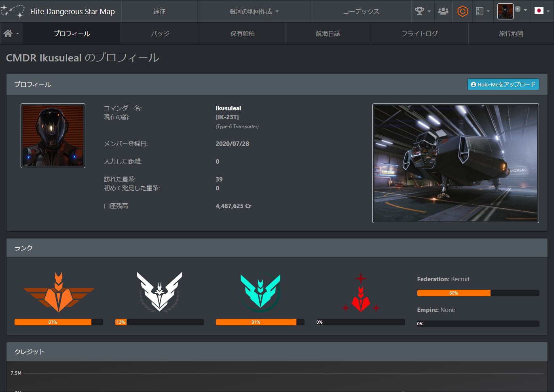Click the コマンダー名 label
This screenshot has height=392, width=554.
123,108
